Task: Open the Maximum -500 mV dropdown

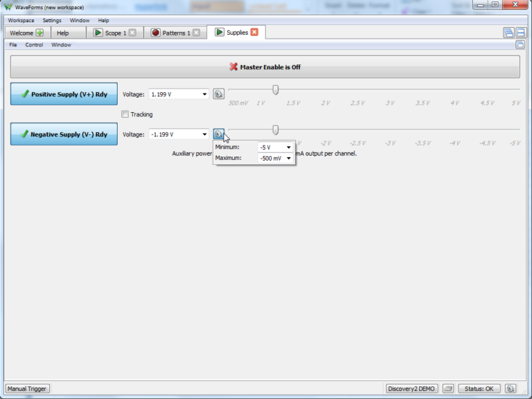Action: click(289, 158)
